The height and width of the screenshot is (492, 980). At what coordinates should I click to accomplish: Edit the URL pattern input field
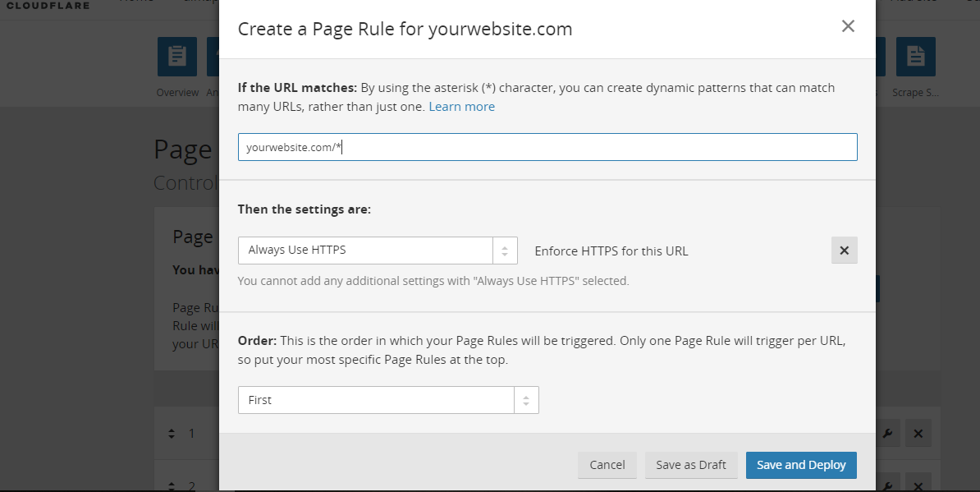pyautogui.click(x=547, y=147)
